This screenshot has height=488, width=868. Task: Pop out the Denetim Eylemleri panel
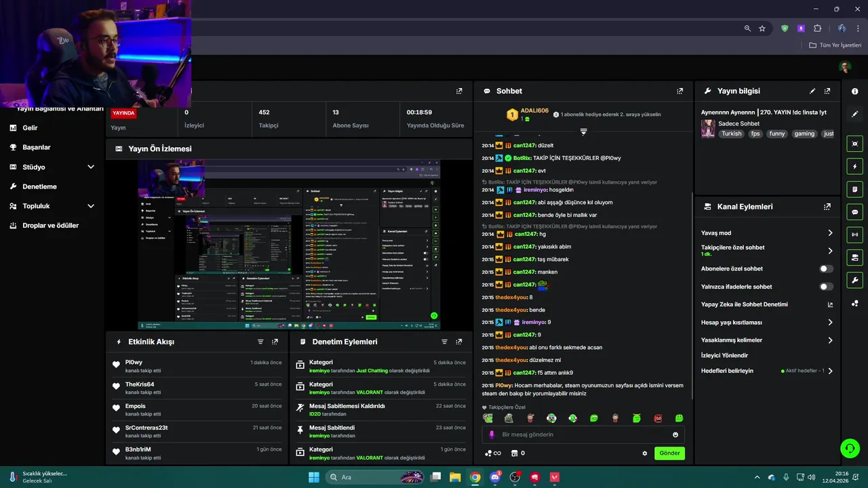(459, 342)
